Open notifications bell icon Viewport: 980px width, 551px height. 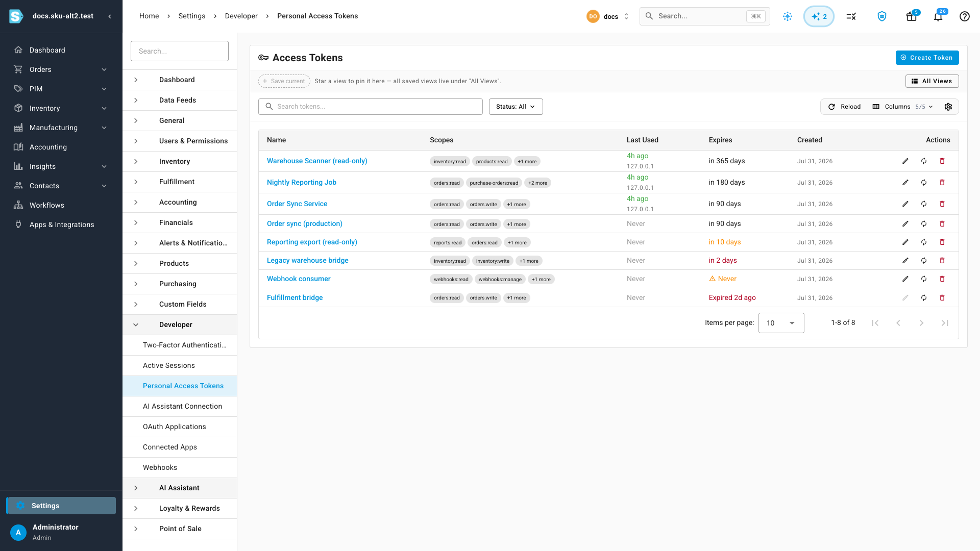click(938, 16)
